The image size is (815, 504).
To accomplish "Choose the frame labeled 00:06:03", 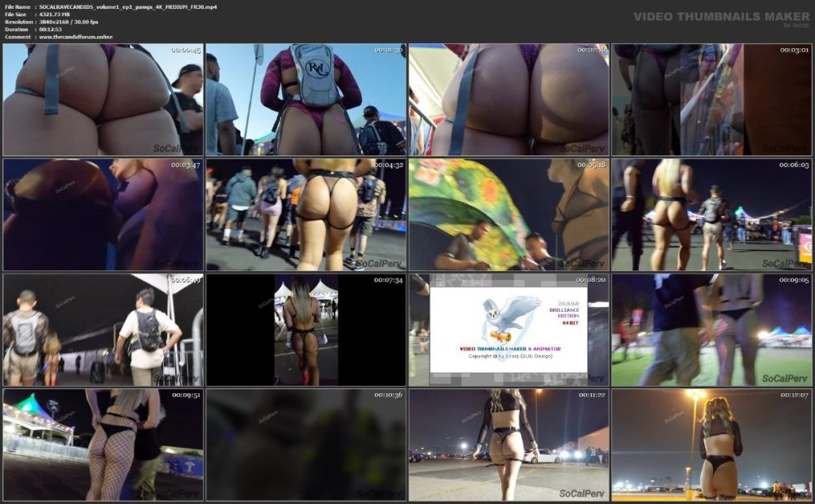I will pos(711,215).
